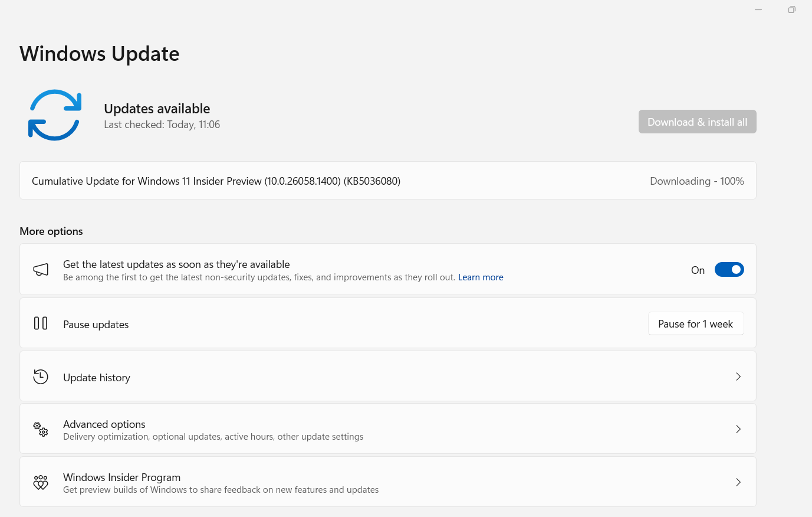Click the Downloading - 100% progress indicator
This screenshot has width=812, height=517.
(x=696, y=181)
